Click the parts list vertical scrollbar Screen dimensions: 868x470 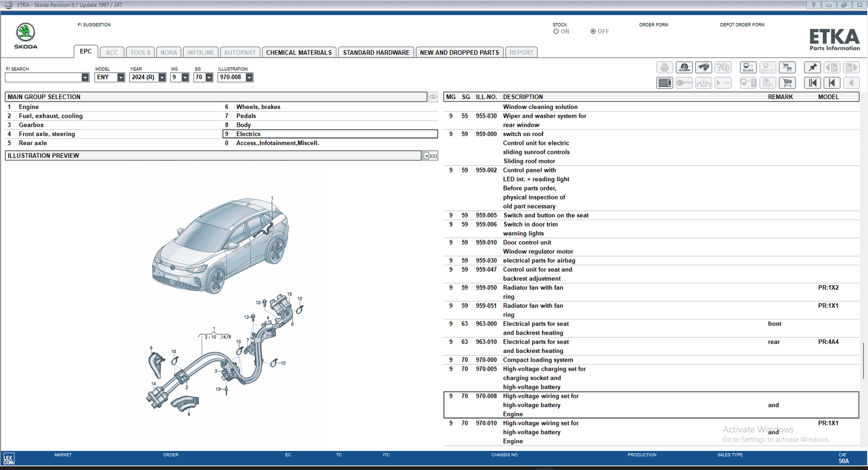click(863, 360)
